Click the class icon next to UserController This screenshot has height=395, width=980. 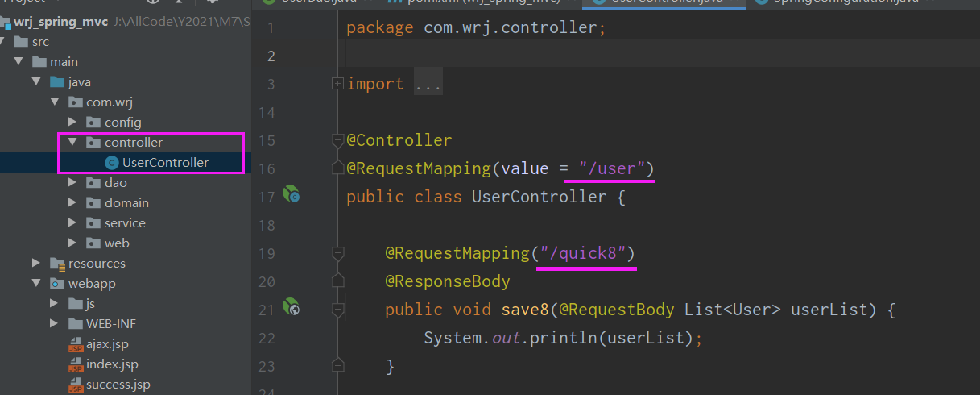[x=112, y=163]
